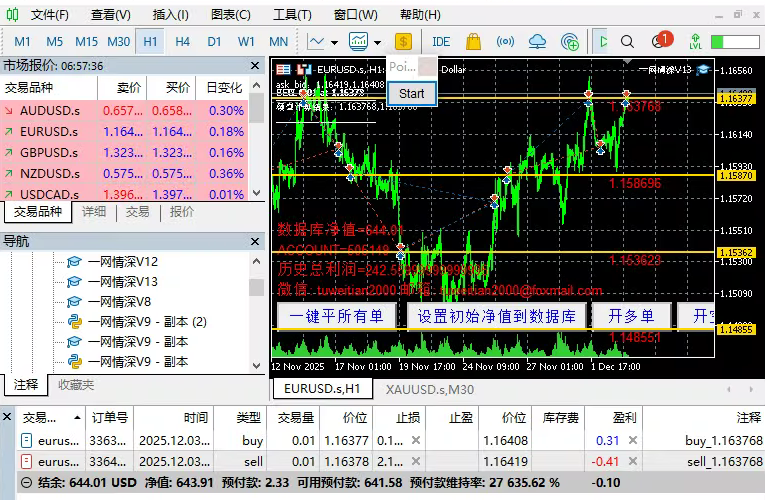Viewport: 765px width, 500px height.
Task: Click the Market shopping bag icon
Action: pos(473,41)
